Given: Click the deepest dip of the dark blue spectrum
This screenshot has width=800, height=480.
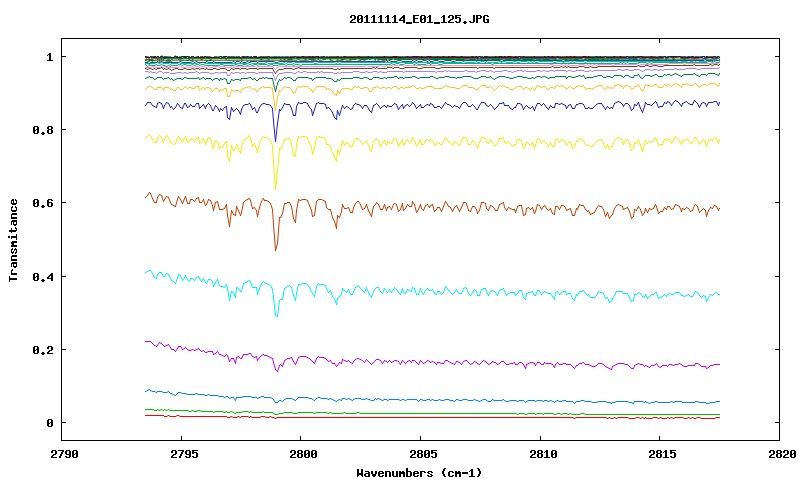Looking at the screenshot, I should 276,141.
